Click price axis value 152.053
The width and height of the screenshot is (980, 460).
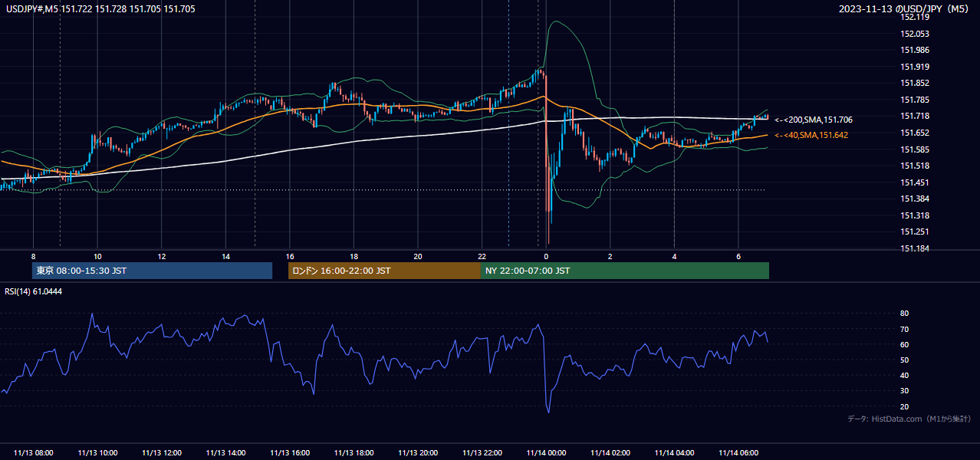[x=915, y=34]
